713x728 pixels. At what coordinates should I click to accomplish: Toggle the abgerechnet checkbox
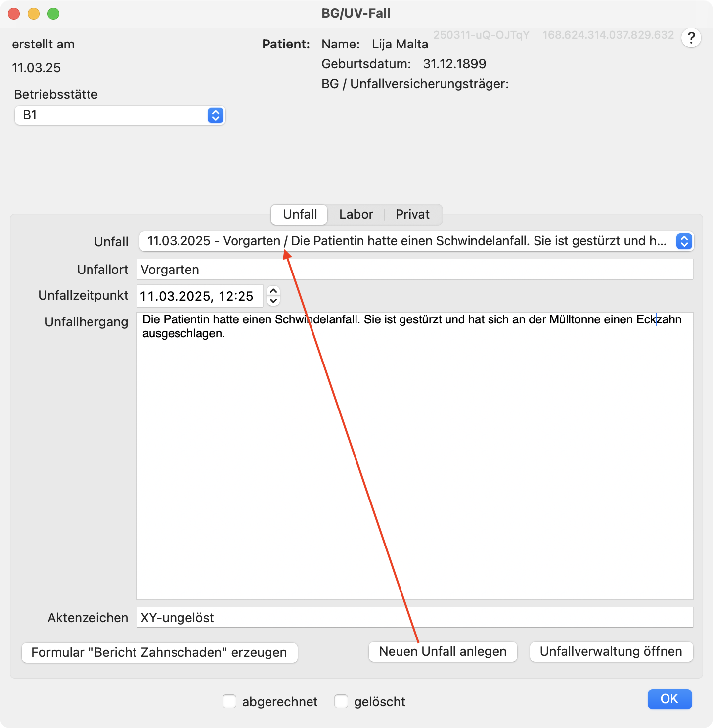229,701
